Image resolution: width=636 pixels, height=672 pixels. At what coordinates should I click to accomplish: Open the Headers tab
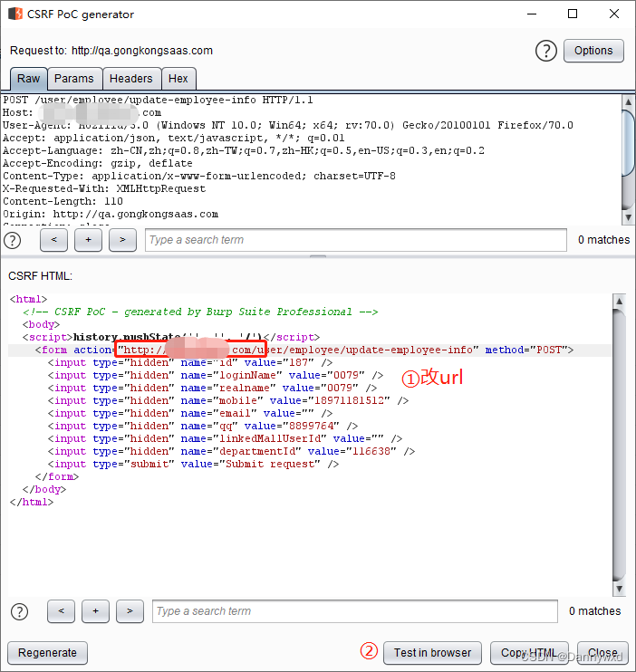coord(131,79)
